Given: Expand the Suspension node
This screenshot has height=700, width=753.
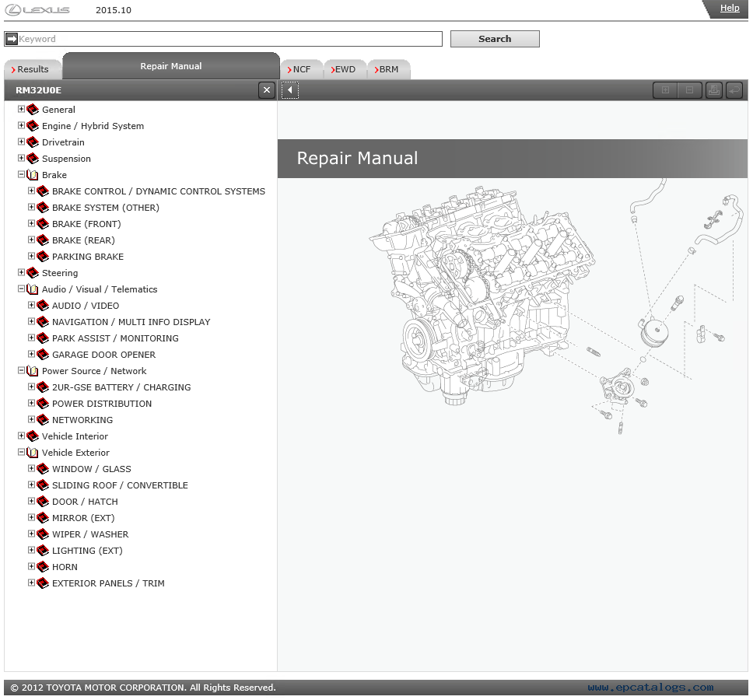Looking at the screenshot, I should pos(21,158).
